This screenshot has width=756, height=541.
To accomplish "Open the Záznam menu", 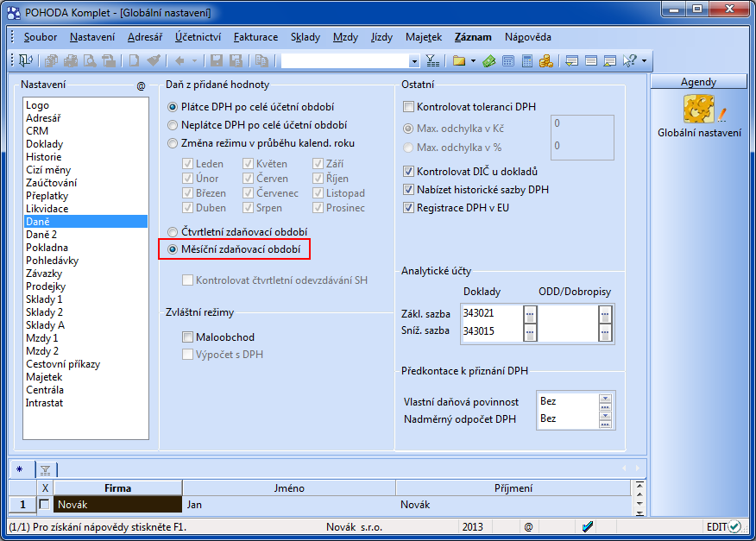I will pos(473,37).
